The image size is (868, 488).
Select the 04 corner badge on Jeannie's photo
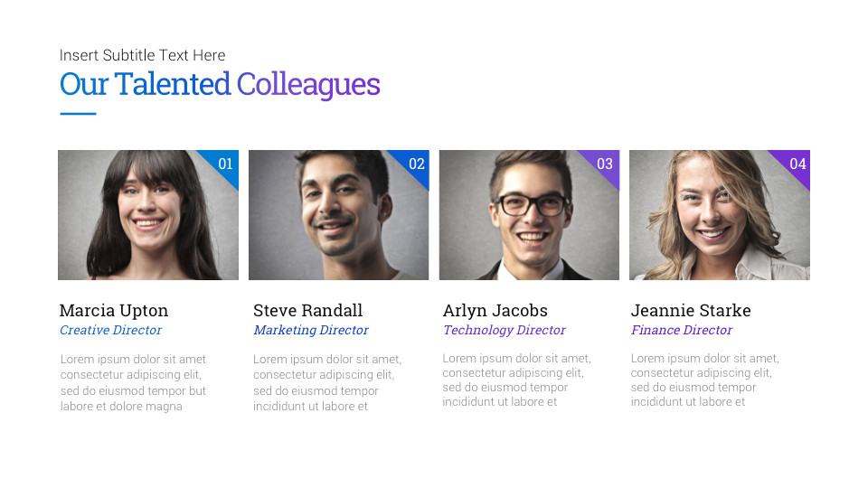pyautogui.click(x=797, y=164)
